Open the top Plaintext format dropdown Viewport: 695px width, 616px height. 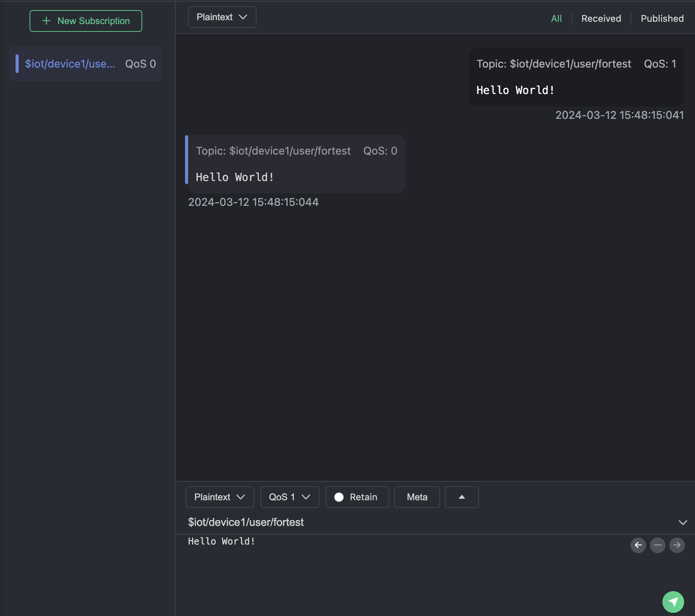(222, 17)
